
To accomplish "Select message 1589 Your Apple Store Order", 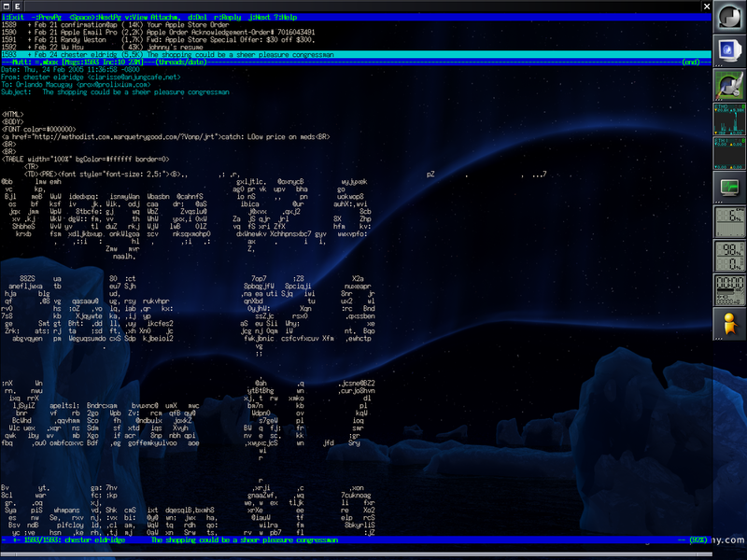I will coord(356,25).
